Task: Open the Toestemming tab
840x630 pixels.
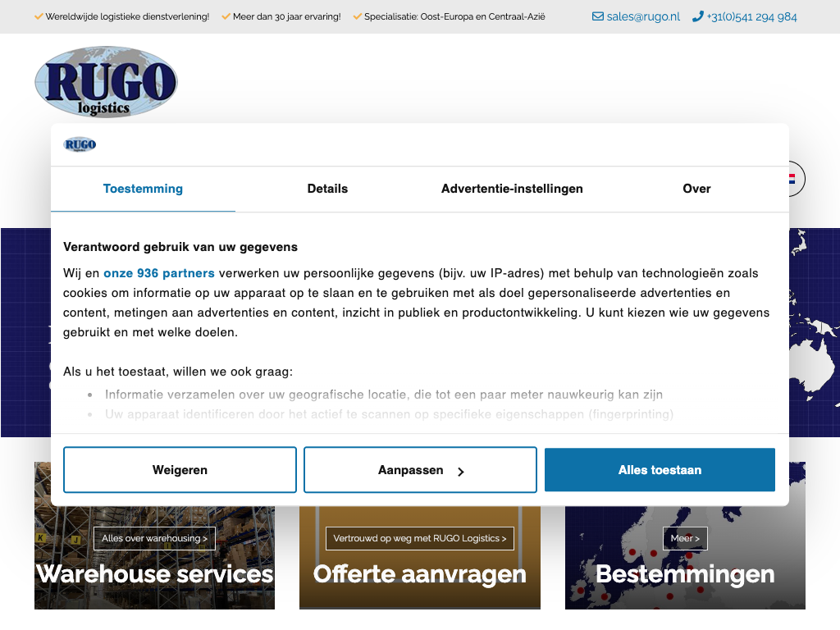Action: (x=143, y=189)
